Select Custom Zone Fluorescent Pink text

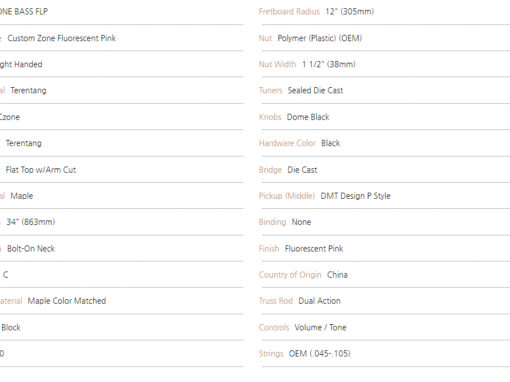61,38
